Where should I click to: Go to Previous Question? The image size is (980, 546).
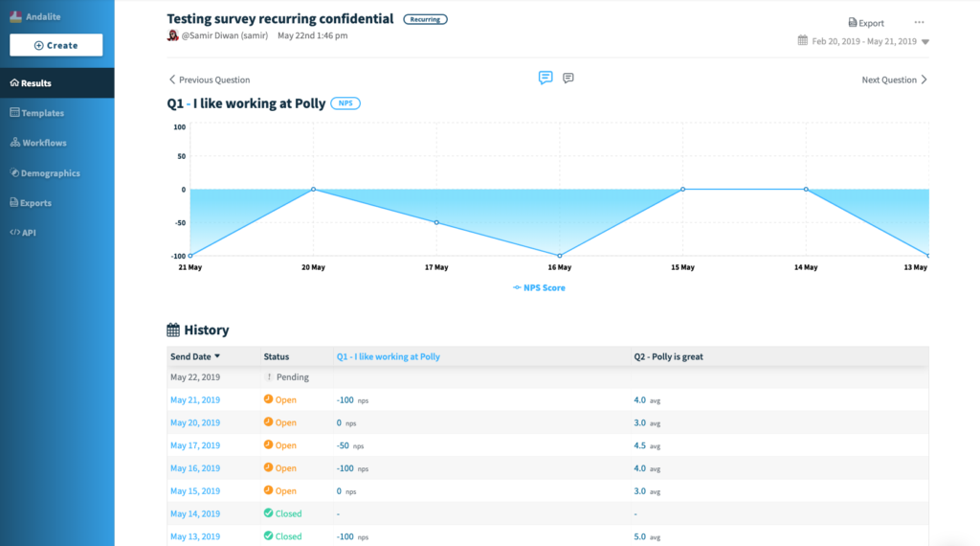click(x=210, y=80)
